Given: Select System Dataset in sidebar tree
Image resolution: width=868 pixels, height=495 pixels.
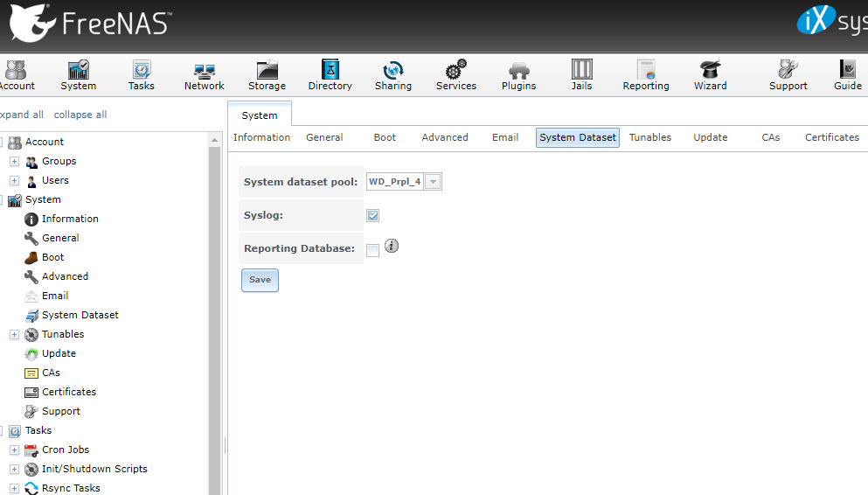Looking at the screenshot, I should (80, 315).
